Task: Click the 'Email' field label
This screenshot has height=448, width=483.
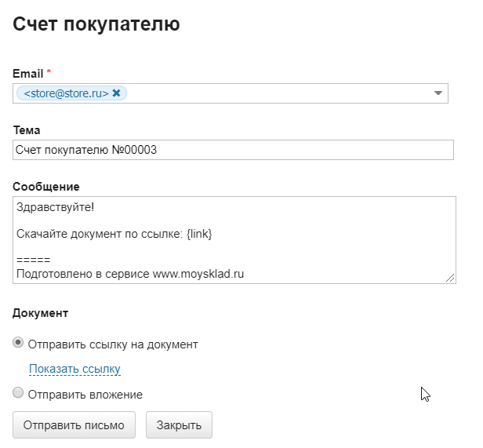Action: tap(27, 73)
